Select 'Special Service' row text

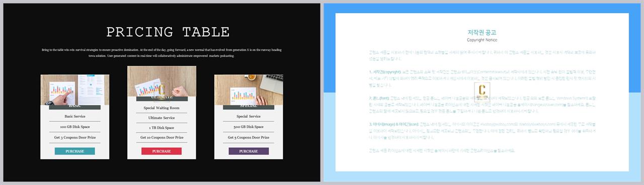249,116
